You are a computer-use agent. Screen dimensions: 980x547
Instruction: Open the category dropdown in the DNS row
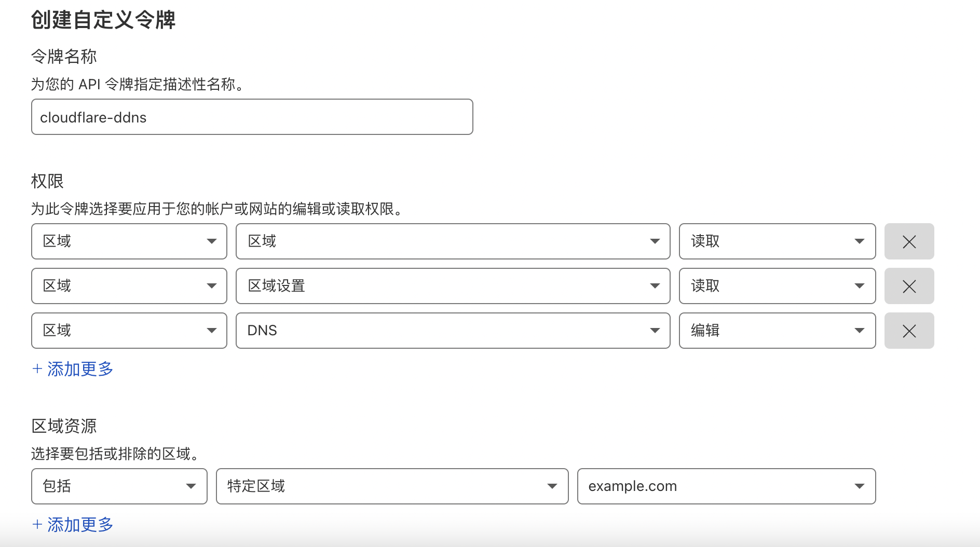(x=129, y=331)
